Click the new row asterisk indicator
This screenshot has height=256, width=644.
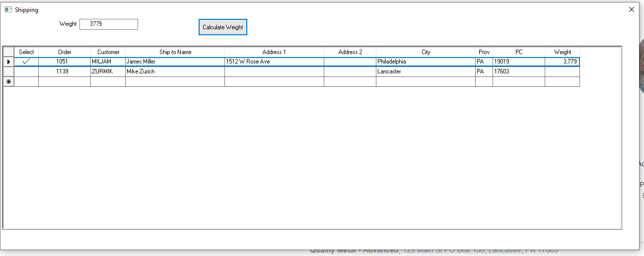point(8,81)
